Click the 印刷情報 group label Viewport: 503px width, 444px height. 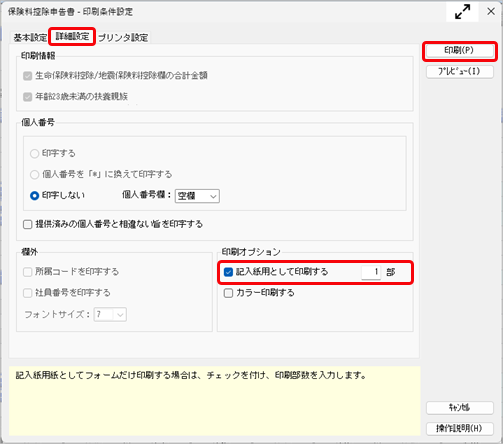click(x=38, y=56)
